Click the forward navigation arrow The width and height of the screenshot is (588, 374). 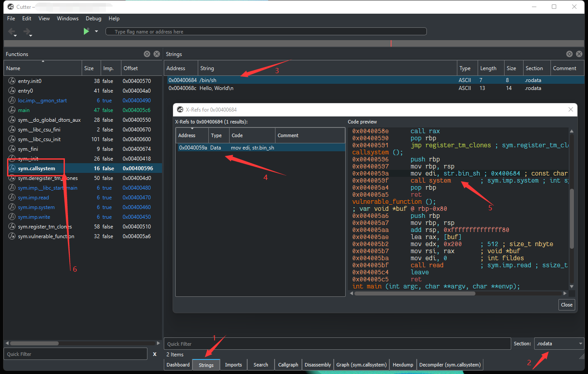27,32
